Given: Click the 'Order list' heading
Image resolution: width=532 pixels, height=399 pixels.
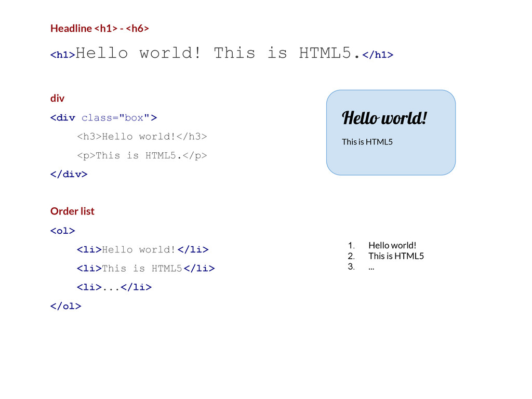Looking at the screenshot, I should (x=72, y=211).
